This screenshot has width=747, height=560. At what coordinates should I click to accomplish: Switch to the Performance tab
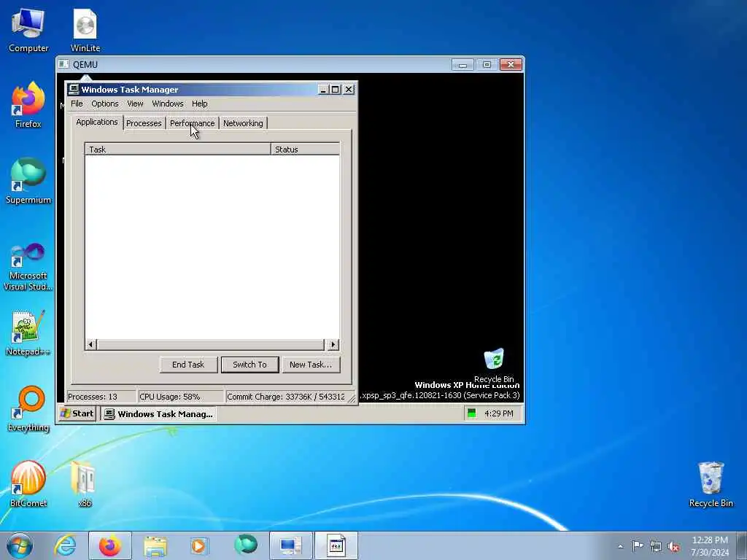pyautogui.click(x=192, y=122)
